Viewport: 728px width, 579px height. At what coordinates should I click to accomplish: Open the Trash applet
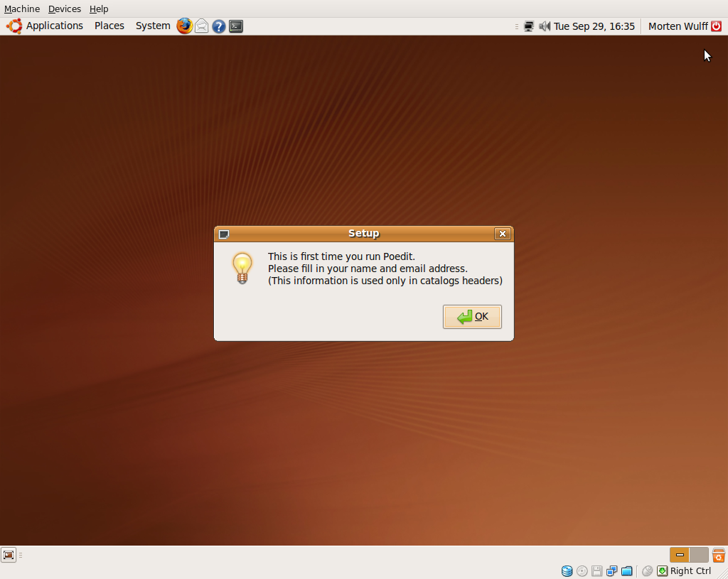[719, 555]
